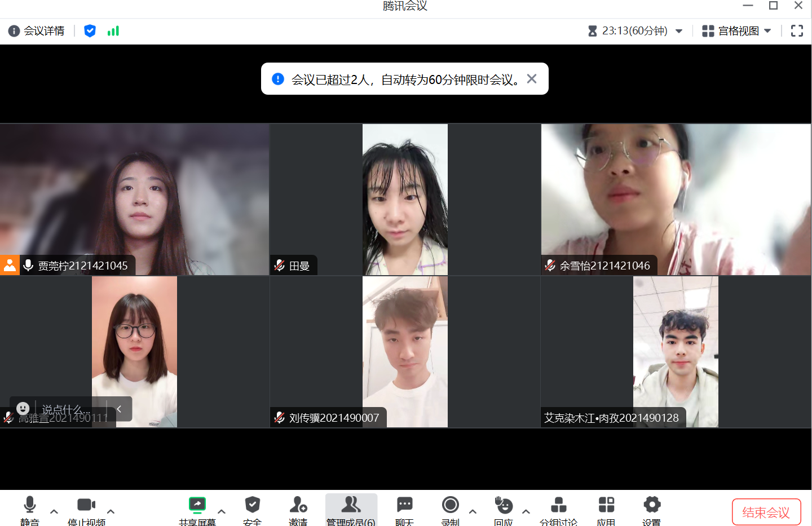Open the apps icon
Image resolution: width=812 pixels, height=526 pixels.
tap(606, 505)
